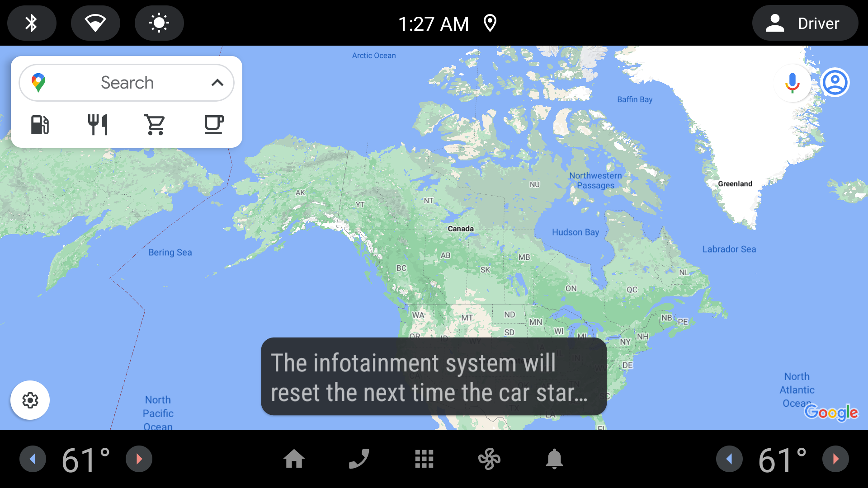
Task: Toggle Bluetooth on or off
Action: [32, 23]
